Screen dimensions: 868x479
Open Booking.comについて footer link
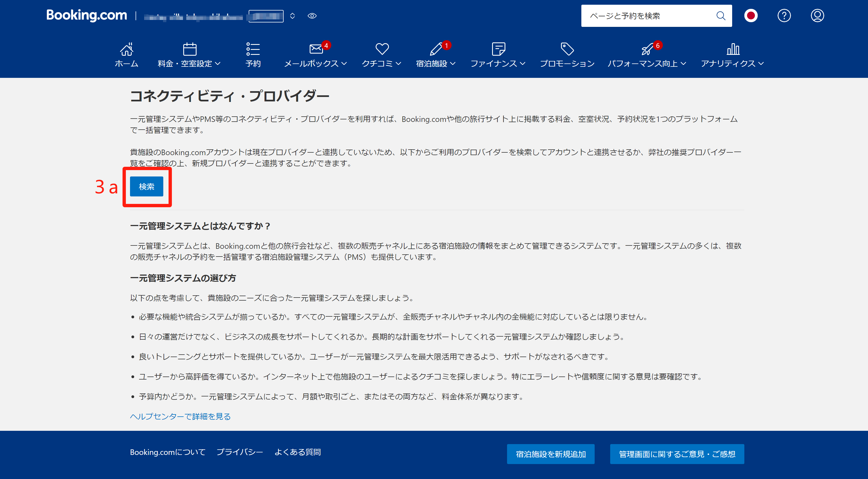coord(168,452)
